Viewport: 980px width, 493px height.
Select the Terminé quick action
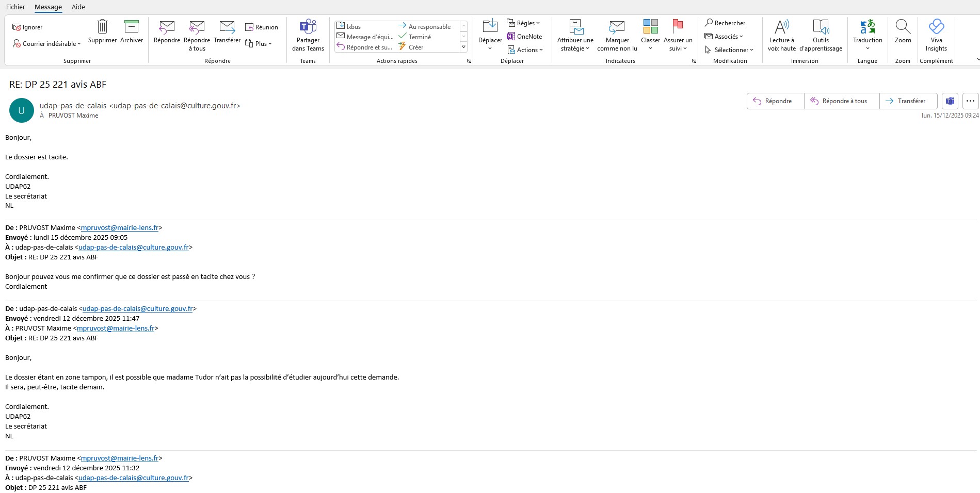coord(419,37)
